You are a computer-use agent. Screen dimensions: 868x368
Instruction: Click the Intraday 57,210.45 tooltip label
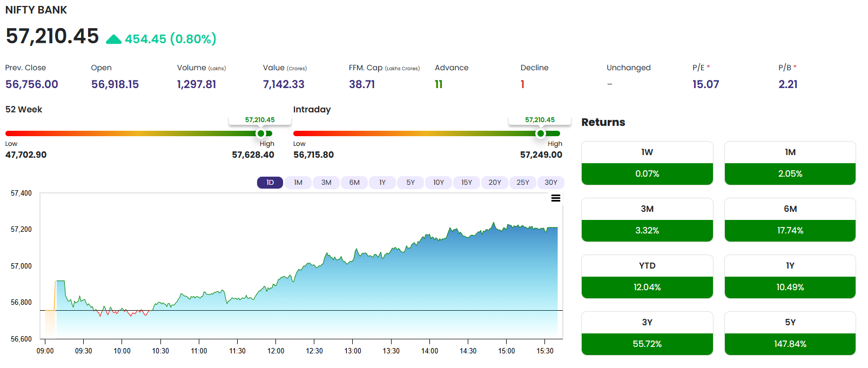pyautogui.click(x=540, y=120)
